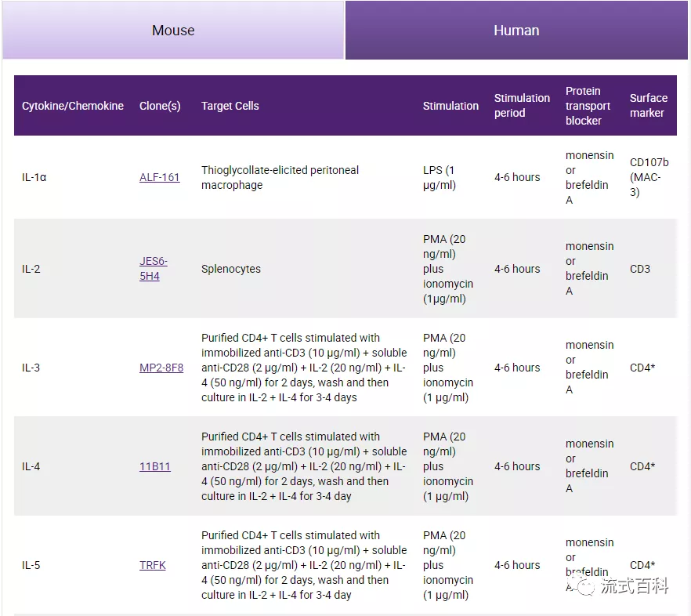This screenshot has height=616, width=691.
Task: Switch to the Mouse tab
Action: pyautogui.click(x=173, y=31)
